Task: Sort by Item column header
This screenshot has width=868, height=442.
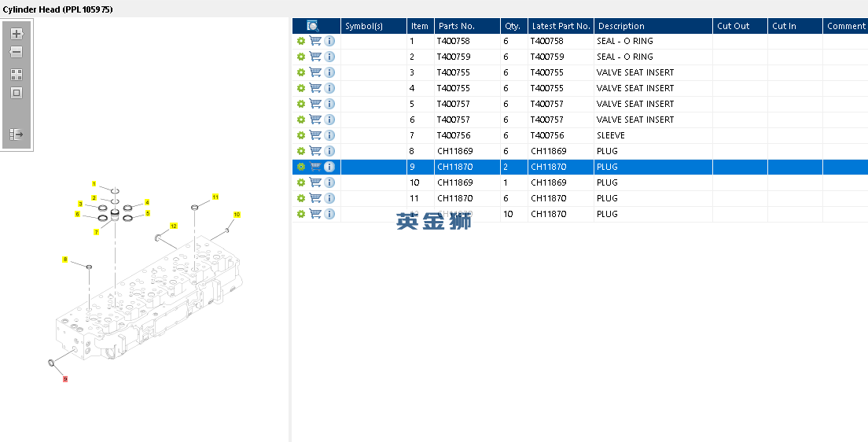Action: 421,26
